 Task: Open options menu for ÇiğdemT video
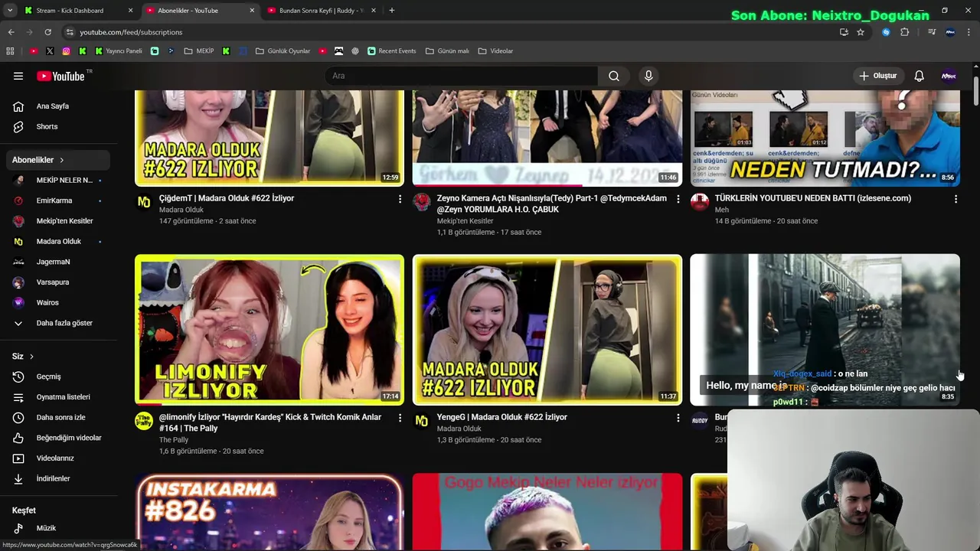[400, 199]
